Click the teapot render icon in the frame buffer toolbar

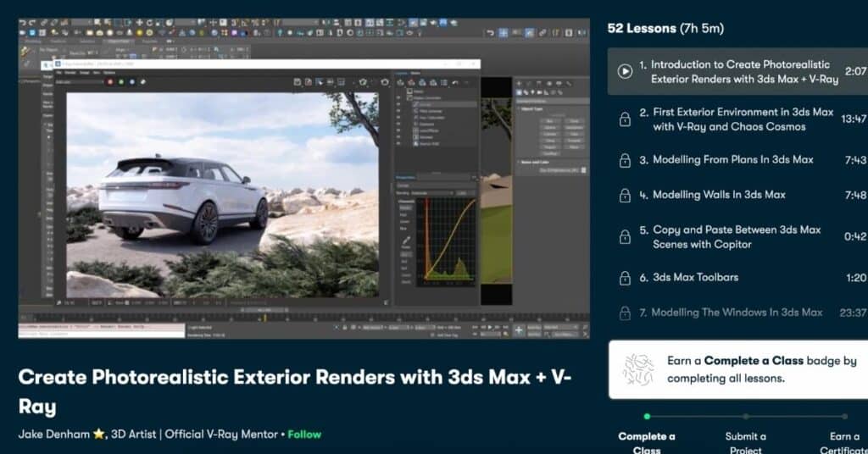(385, 82)
